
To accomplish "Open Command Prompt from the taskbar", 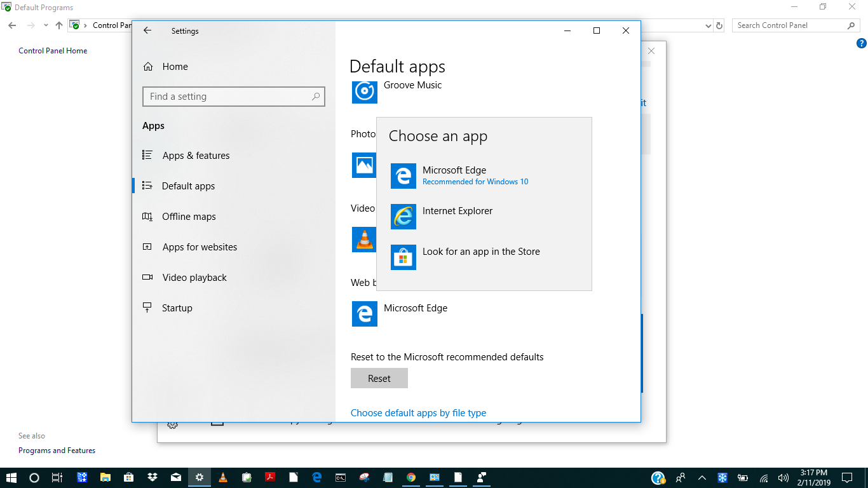I will click(x=341, y=477).
